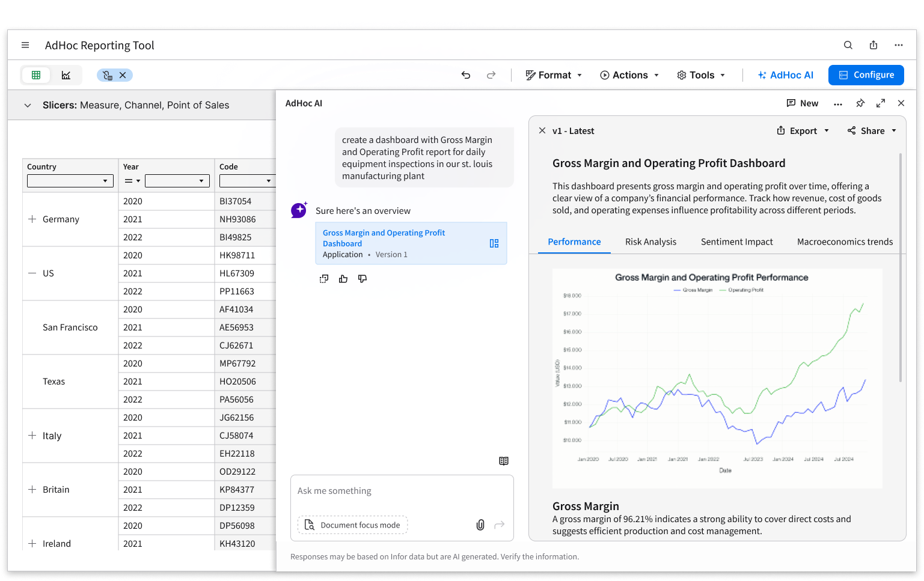Viewport: 924px width, 581px height.
Task: Expand the Germany row
Action: 32,219
